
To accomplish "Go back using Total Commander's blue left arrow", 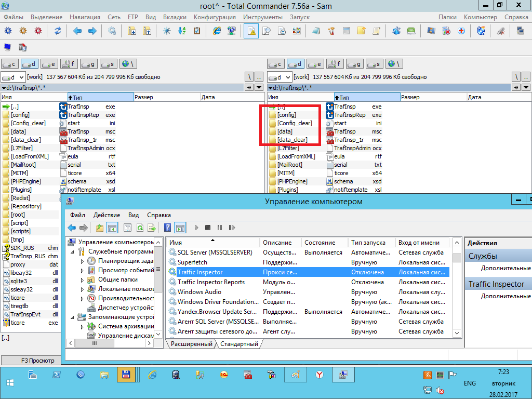I will click(x=77, y=31).
